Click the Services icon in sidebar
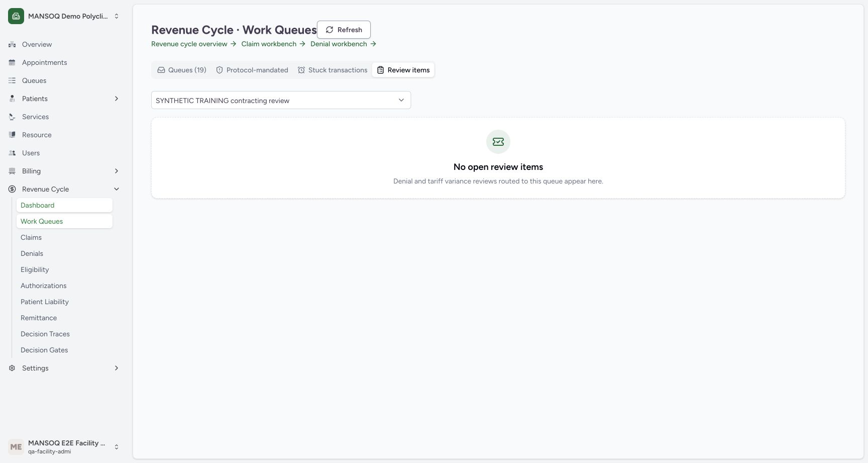This screenshot has width=868, height=463. [x=12, y=117]
